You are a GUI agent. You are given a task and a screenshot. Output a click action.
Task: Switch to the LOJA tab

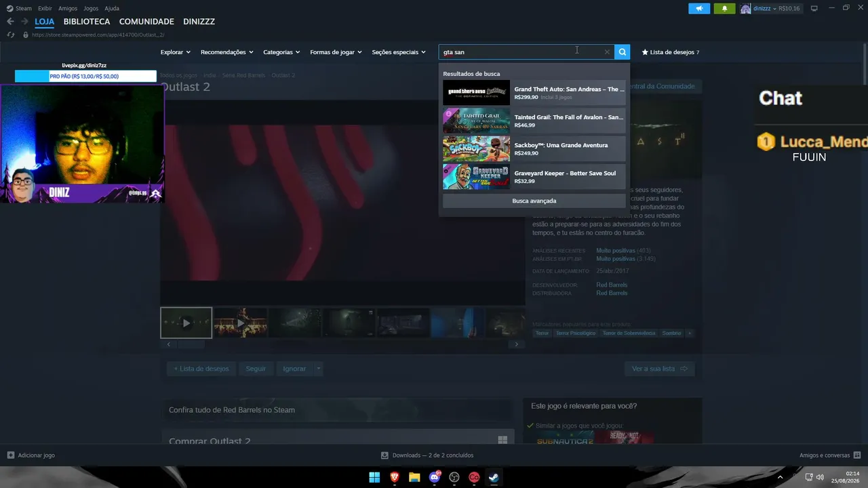tap(45, 22)
